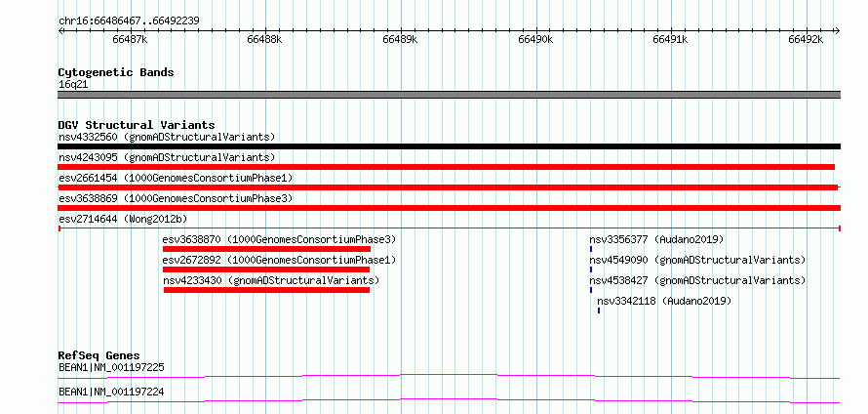This screenshot has width=868, height=414.
Task: Select the 16q21 band label
Action: click(73, 85)
